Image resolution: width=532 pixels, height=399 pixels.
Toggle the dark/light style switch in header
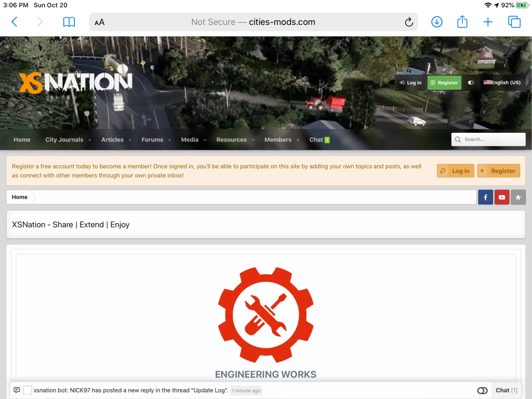471,82
